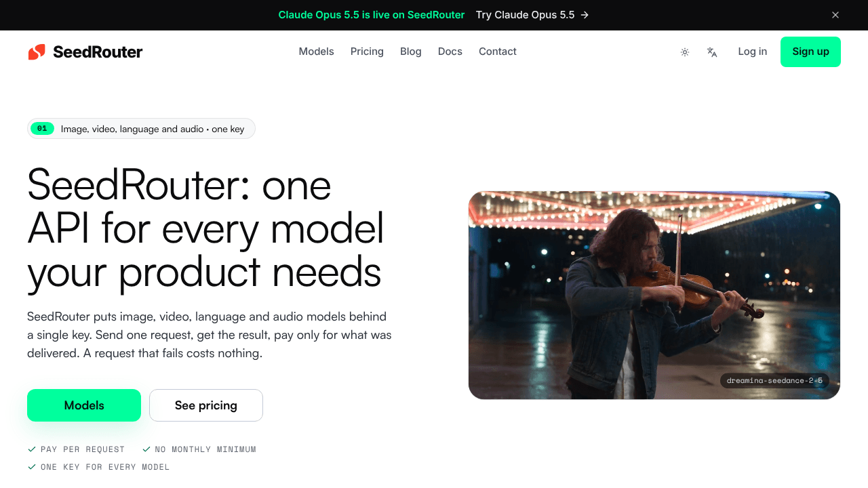Open the Models nav item
868x488 pixels.
(x=317, y=52)
